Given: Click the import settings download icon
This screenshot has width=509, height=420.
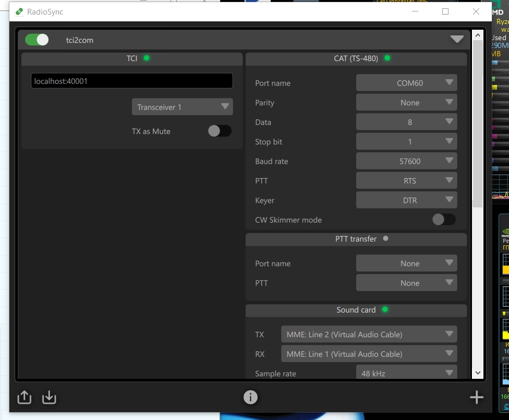Looking at the screenshot, I should (x=49, y=398).
